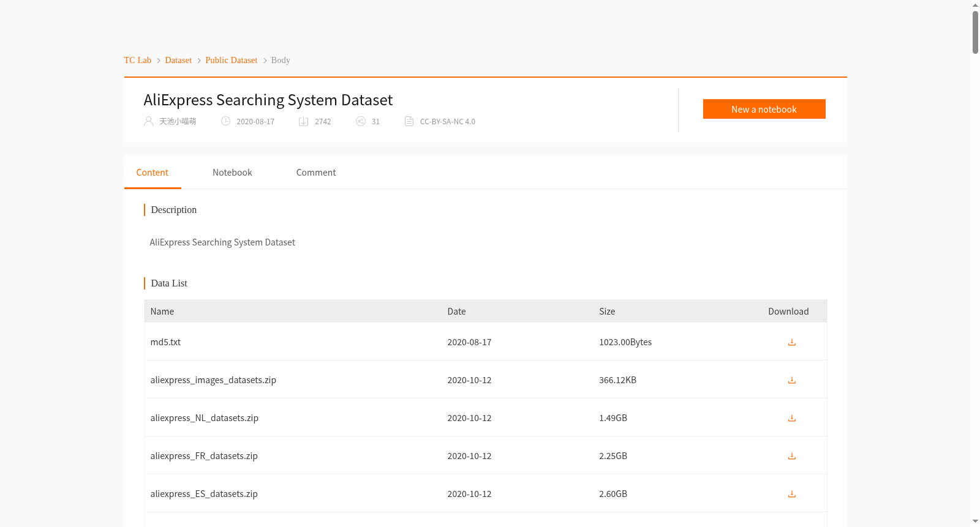This screenshot has width=980, height=527.
Task: Click the 2742 download count
Action: coord(323,122)
